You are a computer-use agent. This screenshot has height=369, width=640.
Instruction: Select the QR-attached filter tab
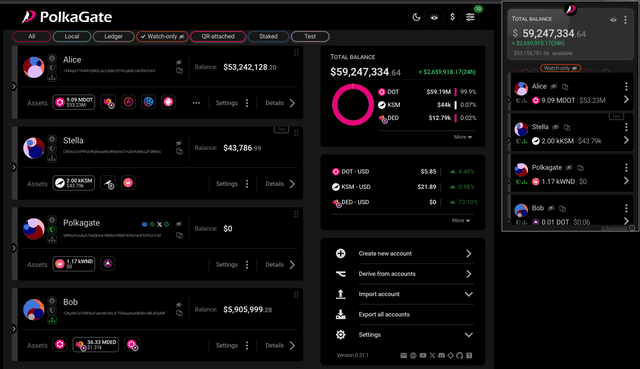tap(218, 36)
